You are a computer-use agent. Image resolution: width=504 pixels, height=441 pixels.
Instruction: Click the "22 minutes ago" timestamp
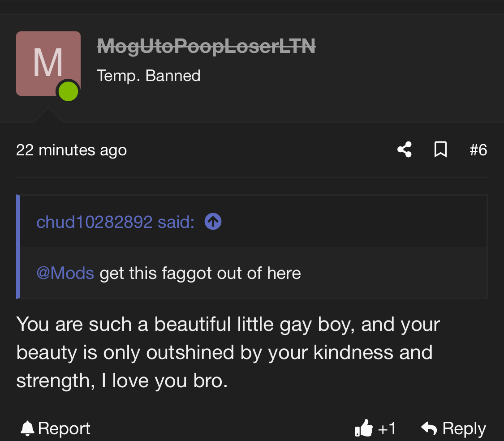pyautogui.click(x=71, y=150)
